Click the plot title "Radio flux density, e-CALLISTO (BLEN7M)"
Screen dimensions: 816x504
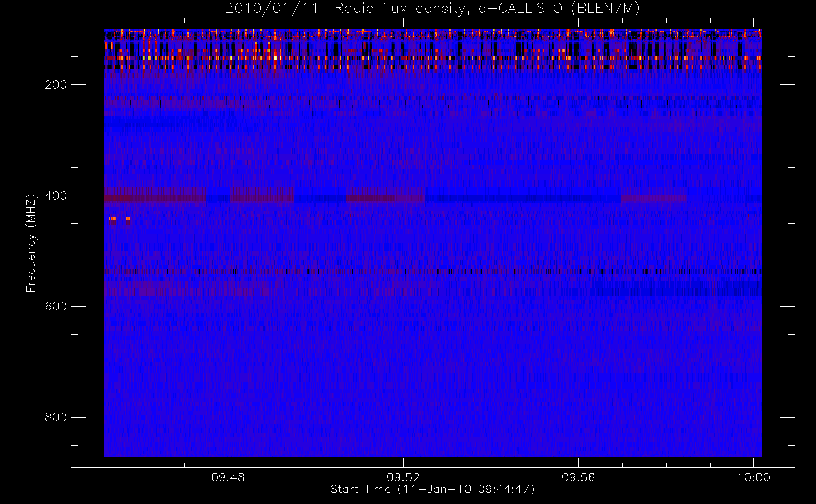[x=487, y=8]
